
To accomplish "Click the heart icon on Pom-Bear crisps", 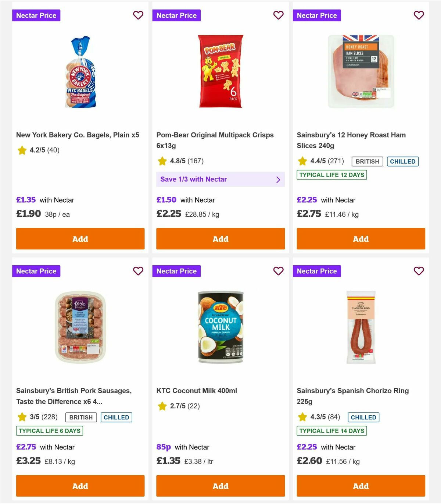I will (x=278, y=15).
